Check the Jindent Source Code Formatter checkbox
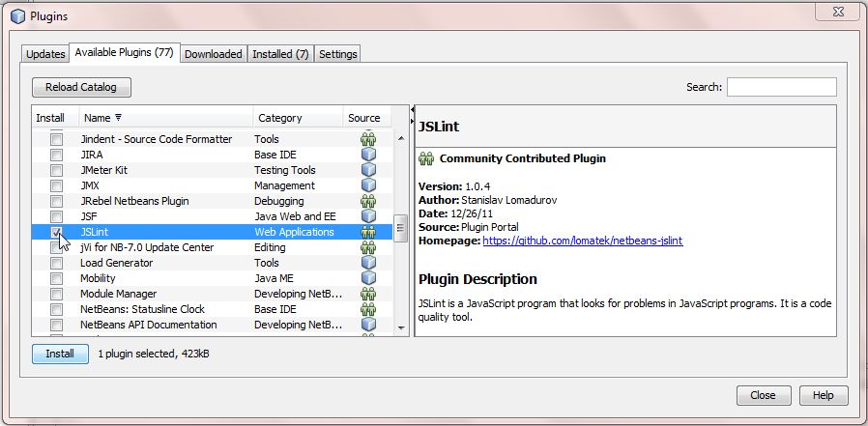Screen dimensions: 868x426 coord(56,139)
